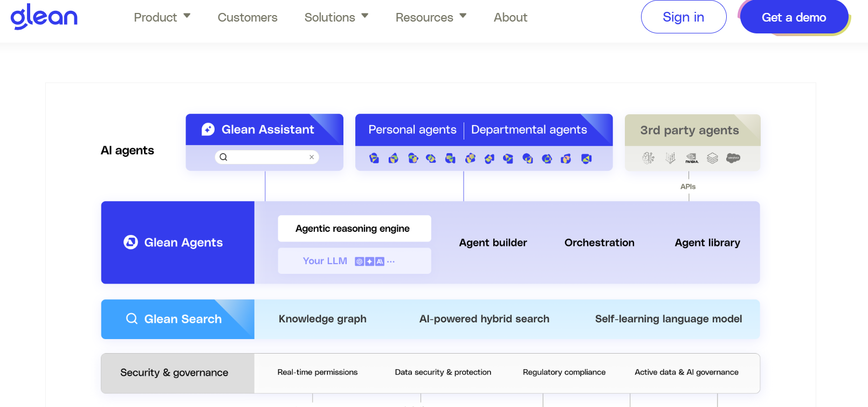This screenshot has height=407, width=868.
Task: Click the Agent builder label
Action: point(493,243)
